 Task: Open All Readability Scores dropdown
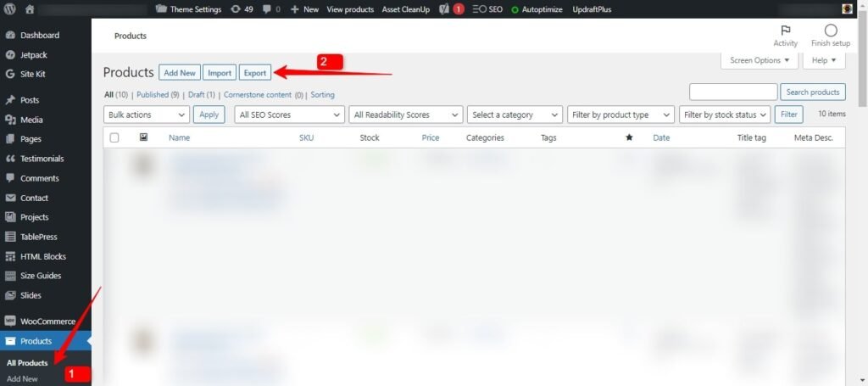406,115
